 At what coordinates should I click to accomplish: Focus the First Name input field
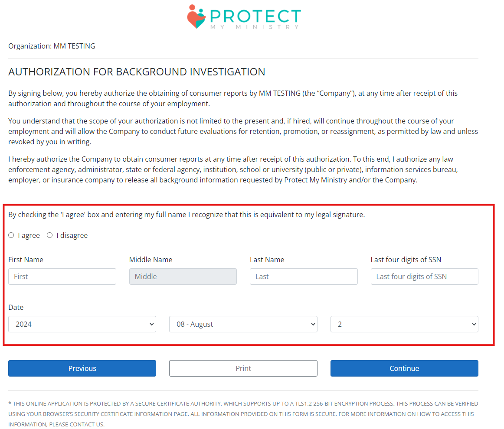62,276
